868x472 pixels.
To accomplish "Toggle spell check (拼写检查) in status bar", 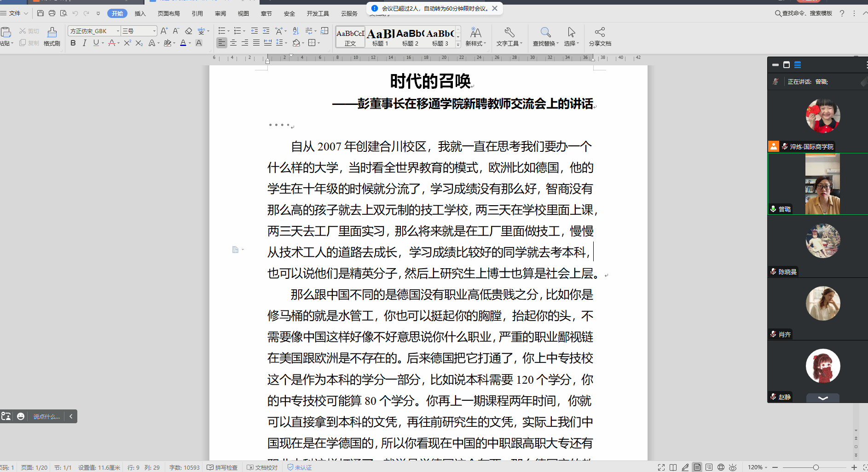I will pos(222,467).
